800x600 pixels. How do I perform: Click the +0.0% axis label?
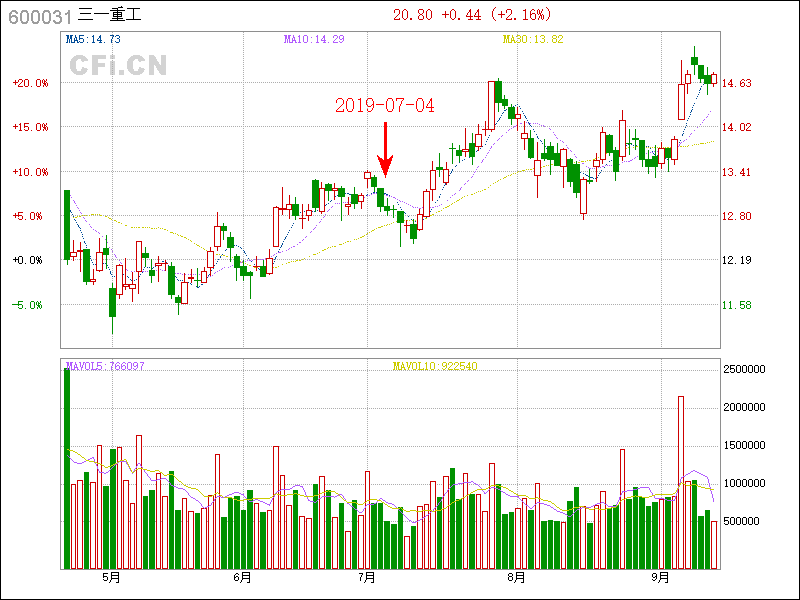28,260
